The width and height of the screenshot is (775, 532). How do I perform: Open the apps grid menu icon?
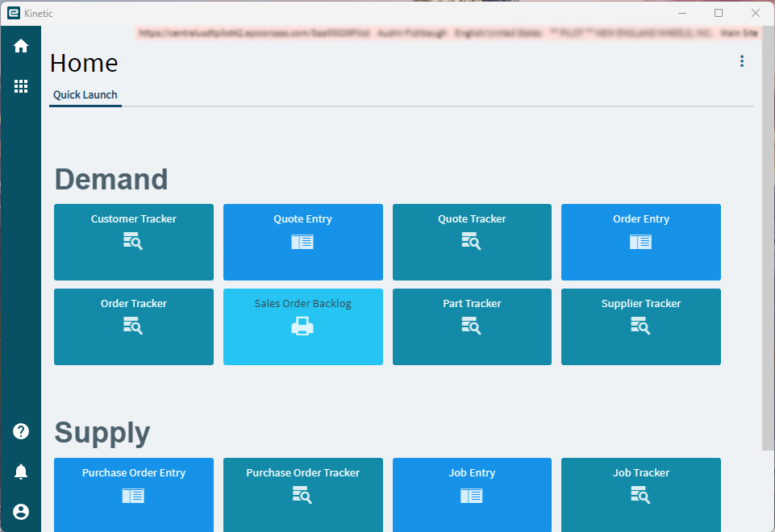[x=21, y=86]
